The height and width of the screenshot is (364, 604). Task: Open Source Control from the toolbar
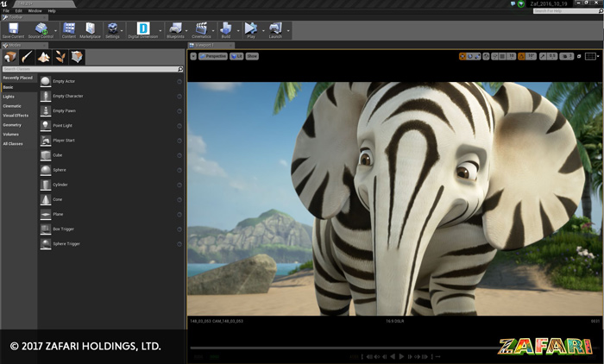click(x=41, y=28)
